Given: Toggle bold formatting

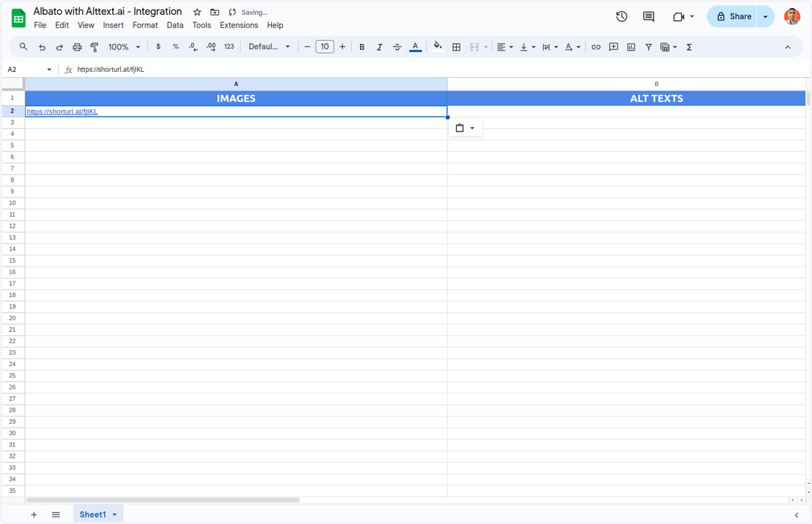Looking at the screenshot, I should click(x=362, y=47).
